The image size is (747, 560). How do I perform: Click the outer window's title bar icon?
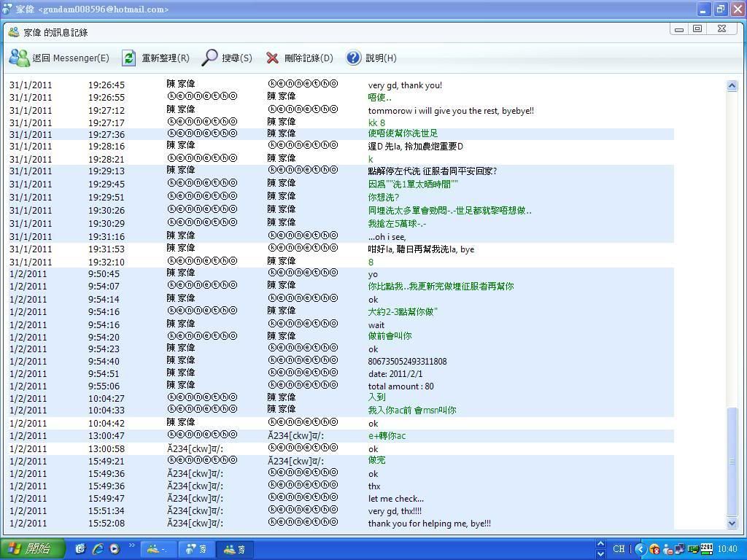pyautogui.click(x=7, y=9)
